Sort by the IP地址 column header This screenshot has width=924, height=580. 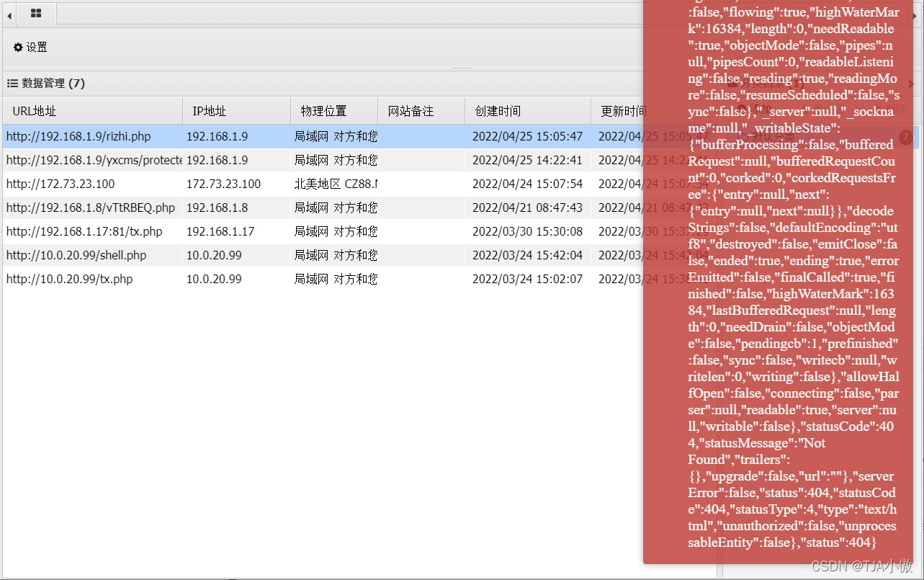point(237,111)
